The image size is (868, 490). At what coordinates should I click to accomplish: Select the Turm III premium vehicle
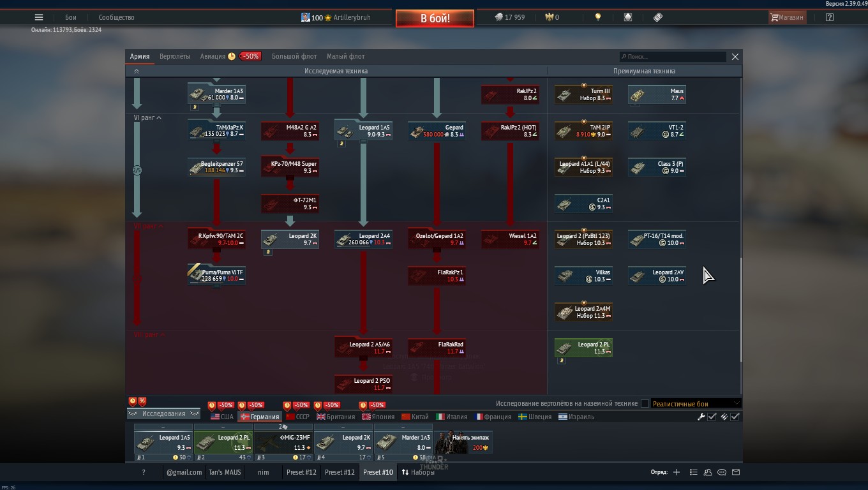(583, 94)
